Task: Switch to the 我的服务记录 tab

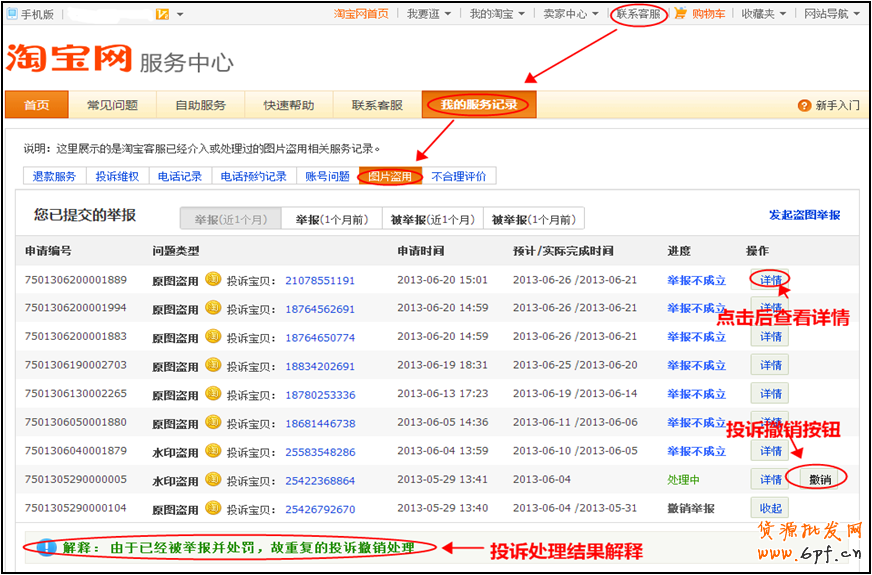Action: (478, 105)
